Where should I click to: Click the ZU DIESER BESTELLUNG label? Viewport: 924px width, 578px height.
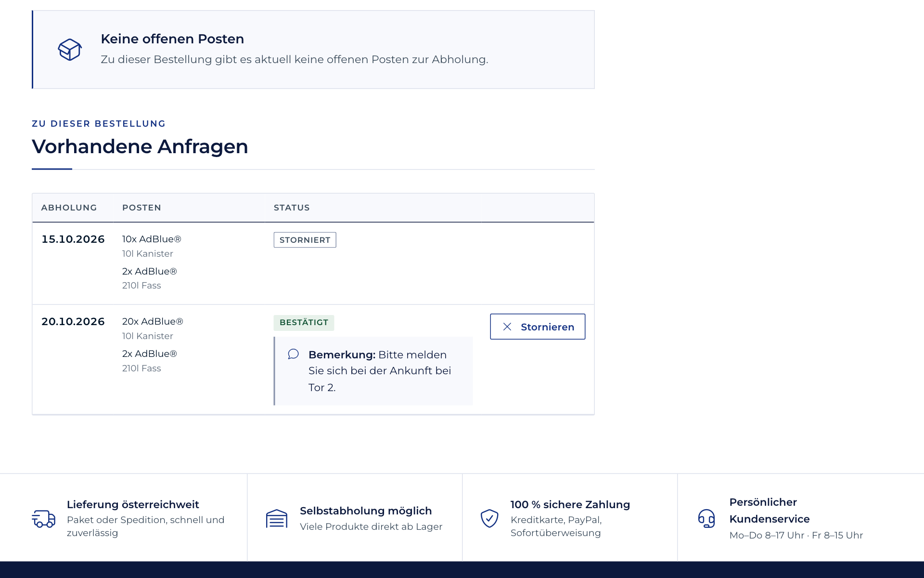point(99,124)
